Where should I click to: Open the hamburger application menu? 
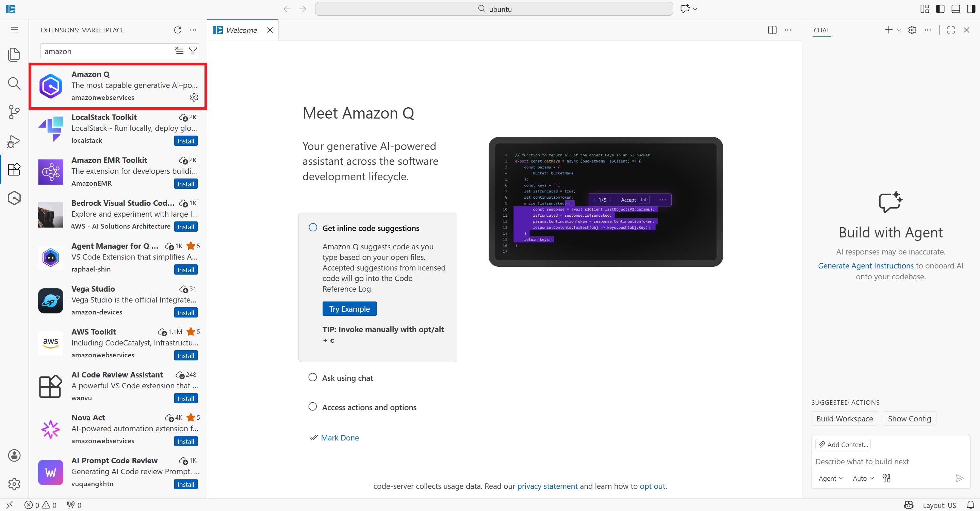tap(14, 30)
